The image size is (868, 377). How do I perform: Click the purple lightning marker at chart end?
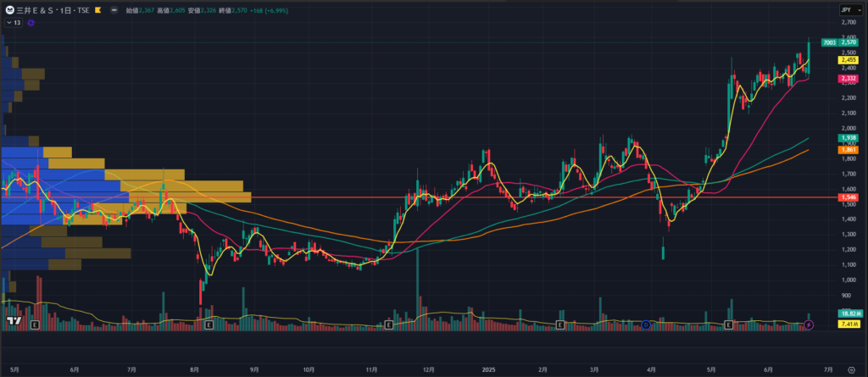point(809,324)
